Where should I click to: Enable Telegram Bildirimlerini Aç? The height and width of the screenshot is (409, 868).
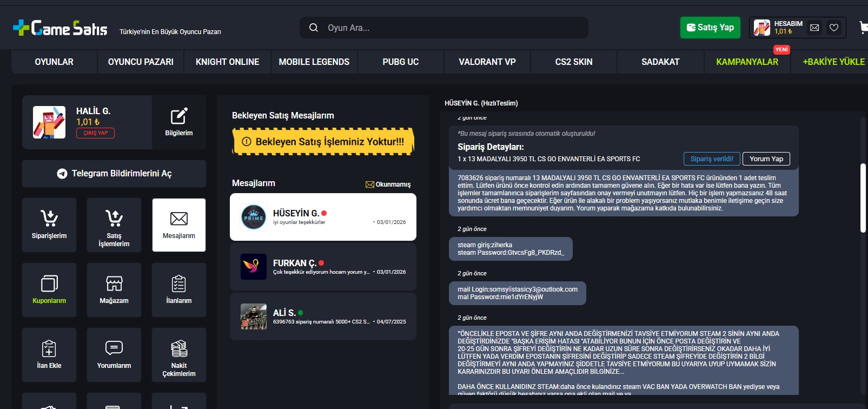coord(114,174)
